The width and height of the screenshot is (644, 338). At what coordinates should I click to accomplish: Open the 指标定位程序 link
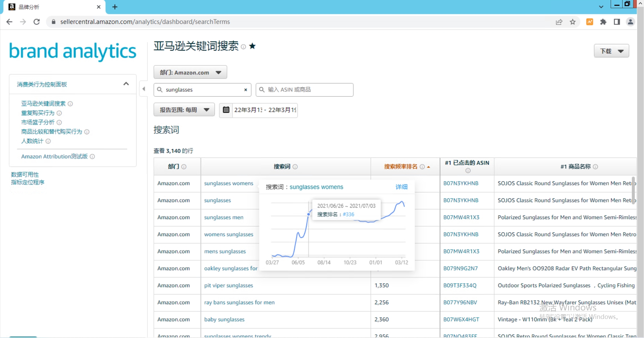coord(28,182)
